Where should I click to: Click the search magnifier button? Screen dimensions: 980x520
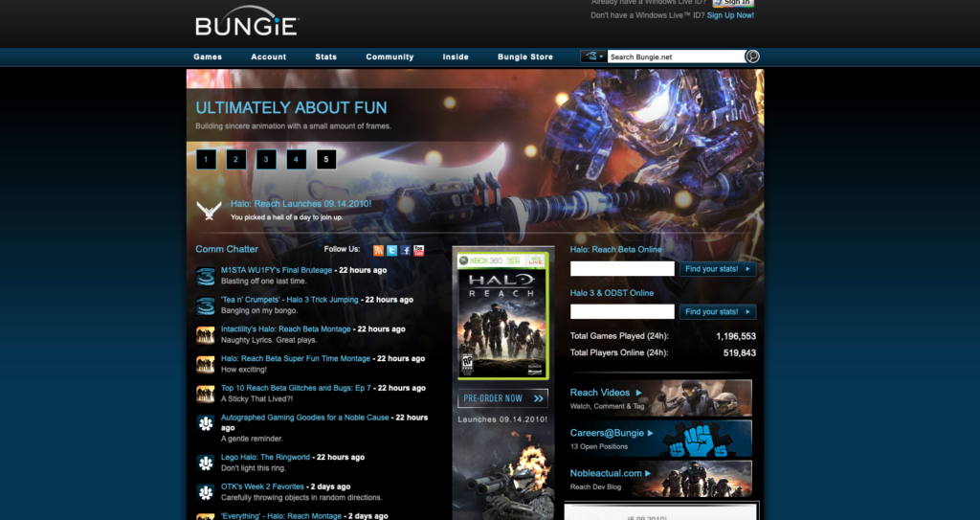point(752,57)
